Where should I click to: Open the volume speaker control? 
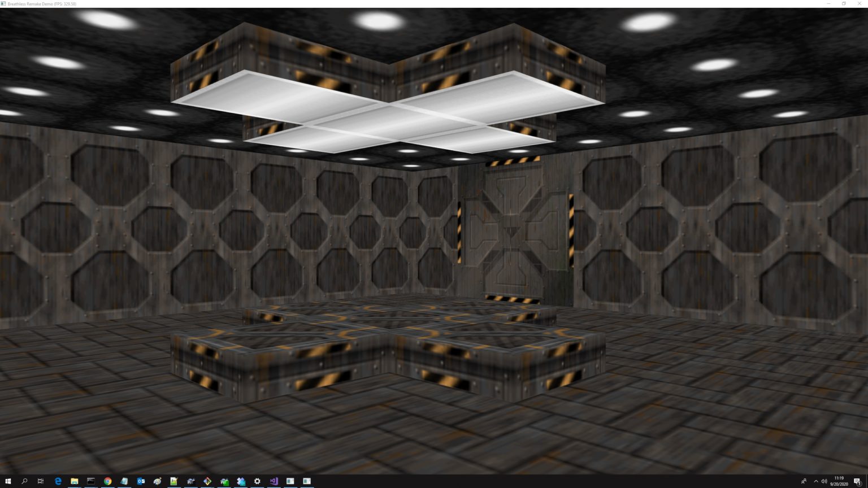click(x=824, y=481)
